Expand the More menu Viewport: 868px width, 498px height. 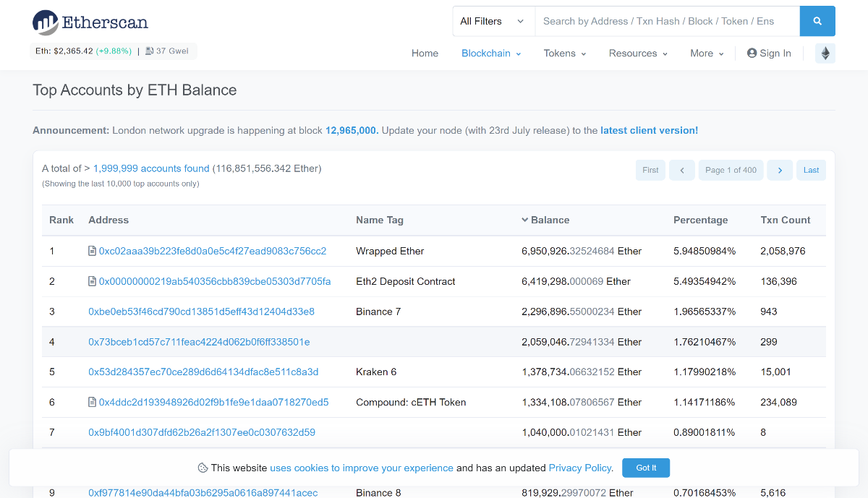(x=707, y=53)
